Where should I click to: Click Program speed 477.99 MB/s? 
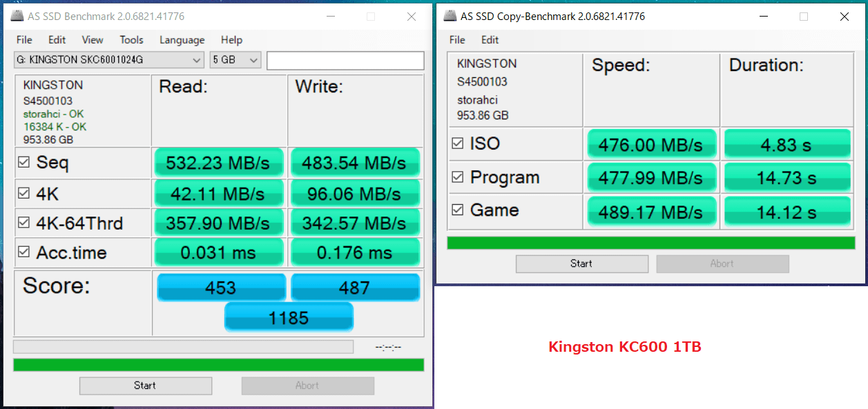pos(651,178)
